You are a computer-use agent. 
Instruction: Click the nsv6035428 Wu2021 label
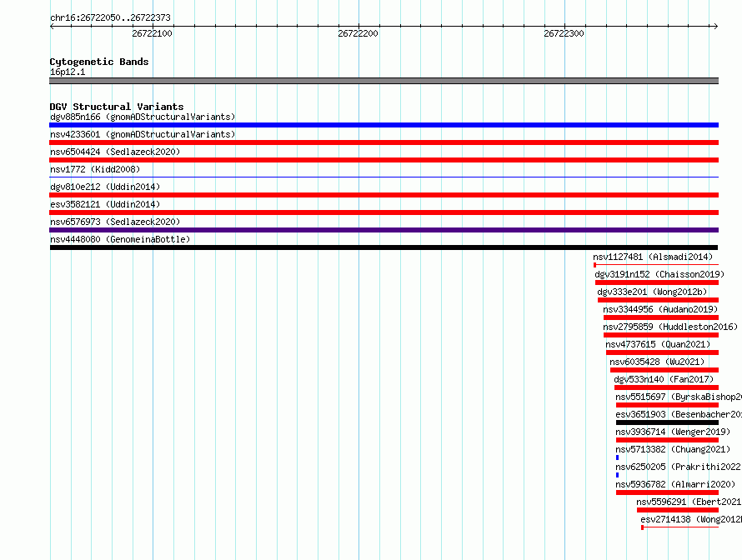pos(657,362)
